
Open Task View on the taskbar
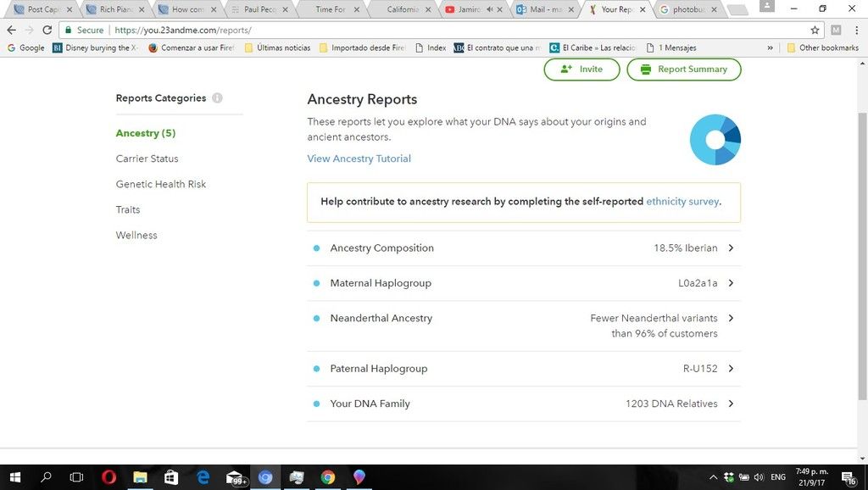click(x=76, y=476)
